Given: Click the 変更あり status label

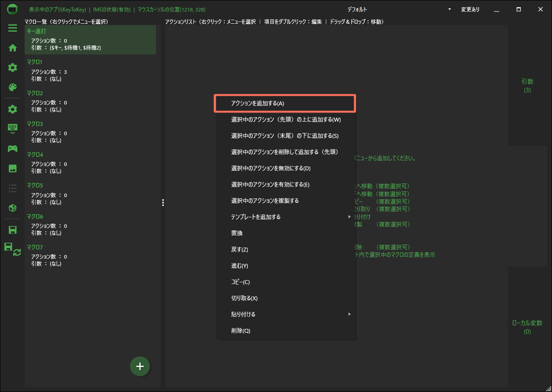Looking at the screenshot, I should [x=470, y=9].
